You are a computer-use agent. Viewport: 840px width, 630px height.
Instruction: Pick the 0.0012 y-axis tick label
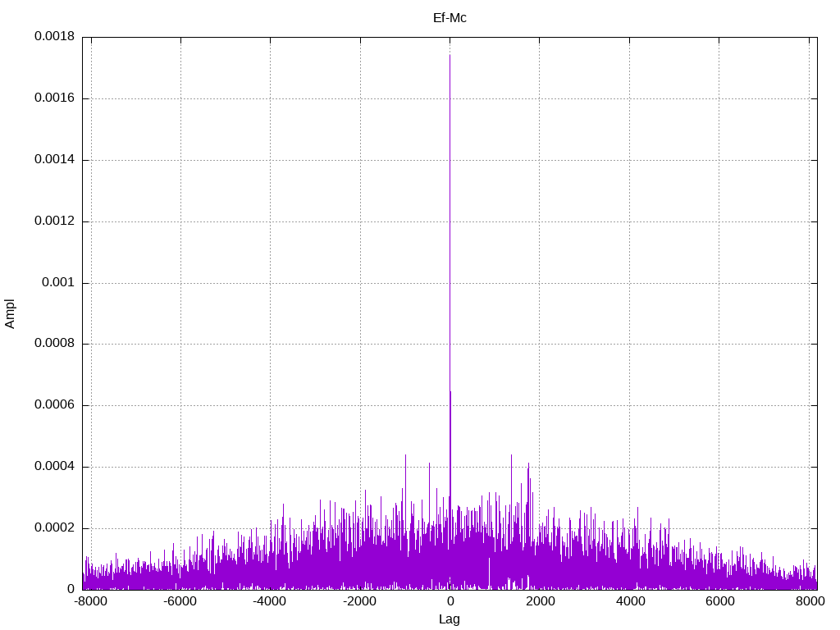(x=54, y=221)
